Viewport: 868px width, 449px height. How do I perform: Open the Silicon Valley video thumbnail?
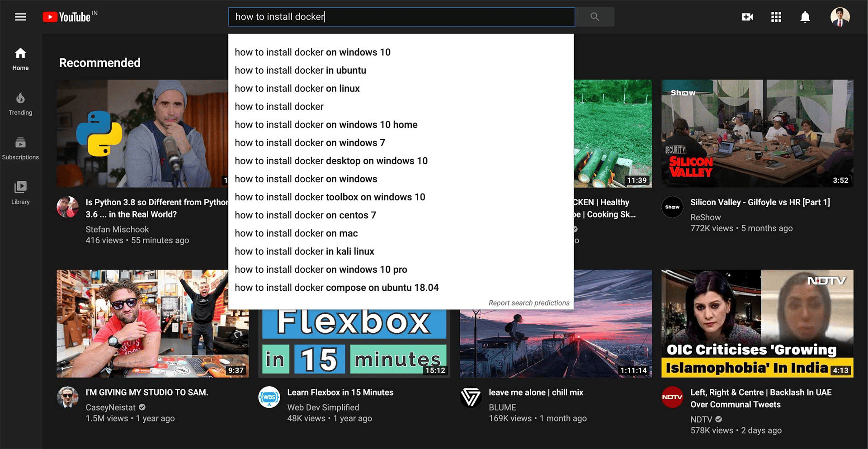click(757, 133)
